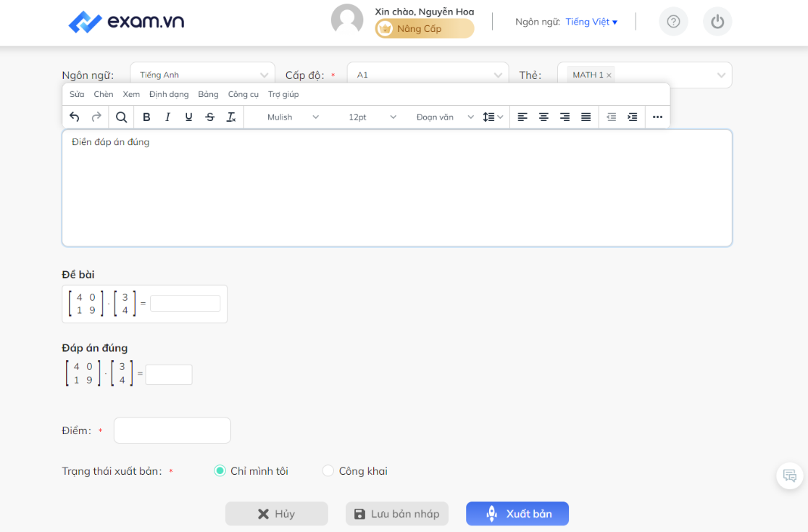The width and height of the screenshot is (808, 532).
Task: Show more toolbar options (three dots)
Action: pyautogui.click(x=657, y=117)
